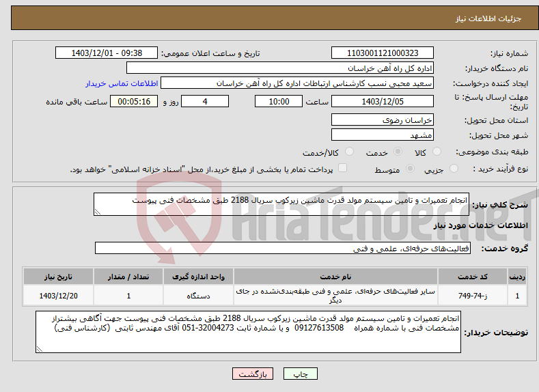The width and height of the screenshot is (539, 392).
Task: Click the countdown field 00:05:16
Action: pyautogui.click(x=134, y=101)
